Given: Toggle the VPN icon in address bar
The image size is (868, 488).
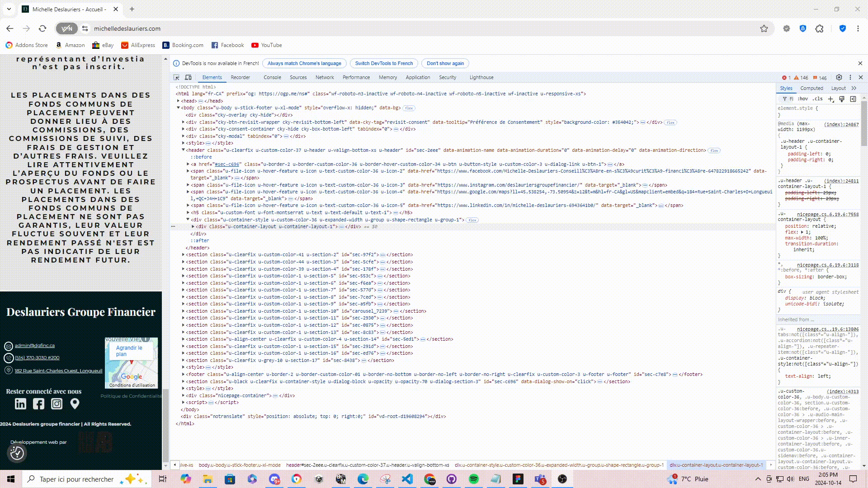Looking at the screenshot, I should 67,28.
